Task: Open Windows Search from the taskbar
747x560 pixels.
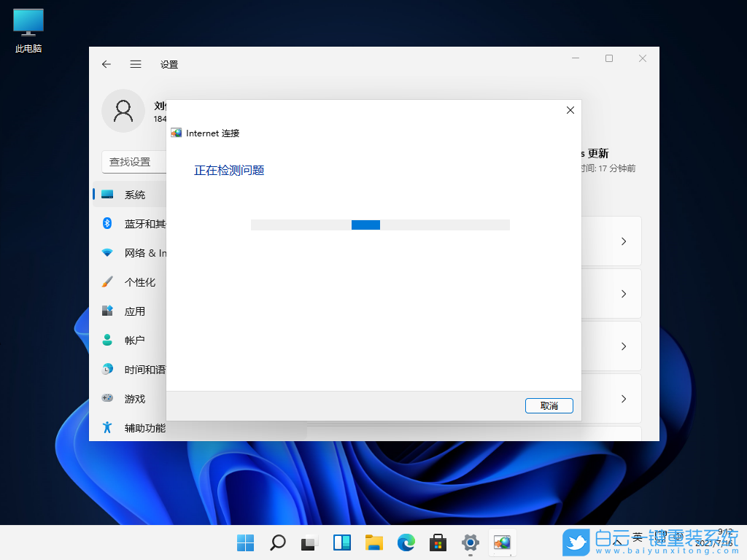Action: coord(277,542)
